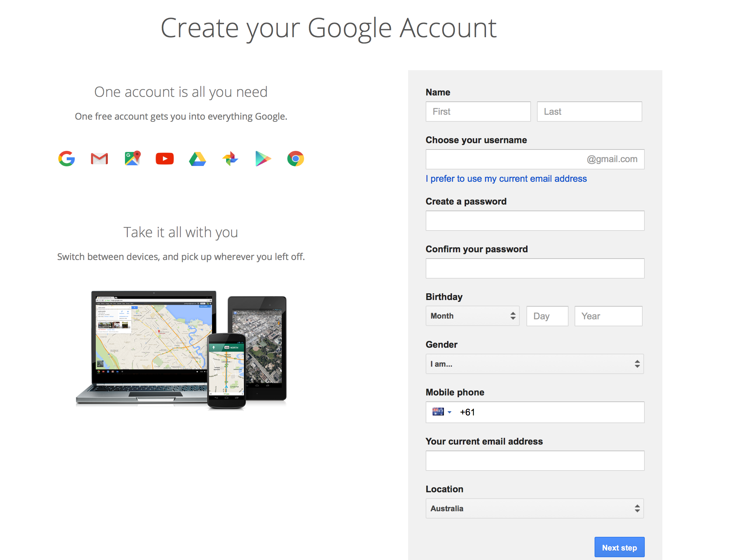Click the Google Drive triangle icon
741x560 pixels.
pos(197,159)
